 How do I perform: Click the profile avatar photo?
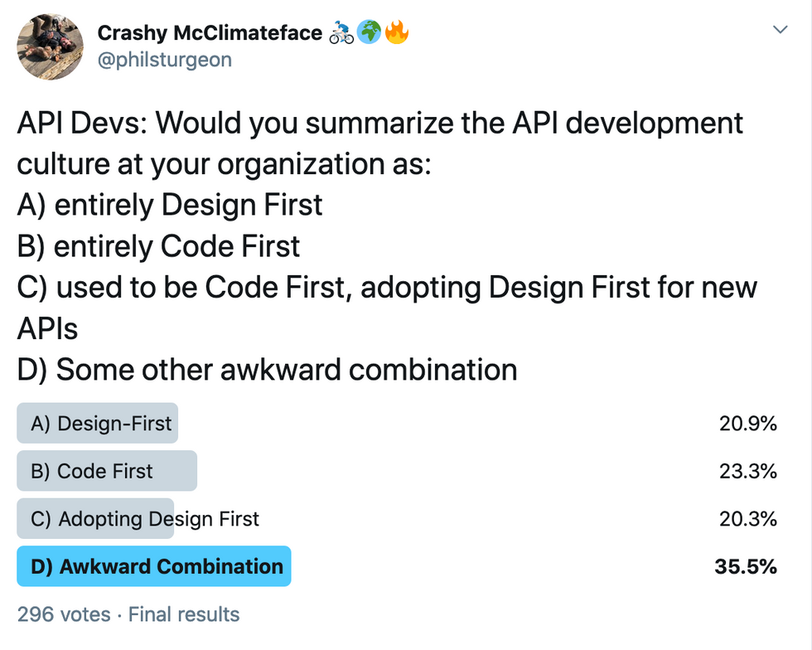click(51, 47)
